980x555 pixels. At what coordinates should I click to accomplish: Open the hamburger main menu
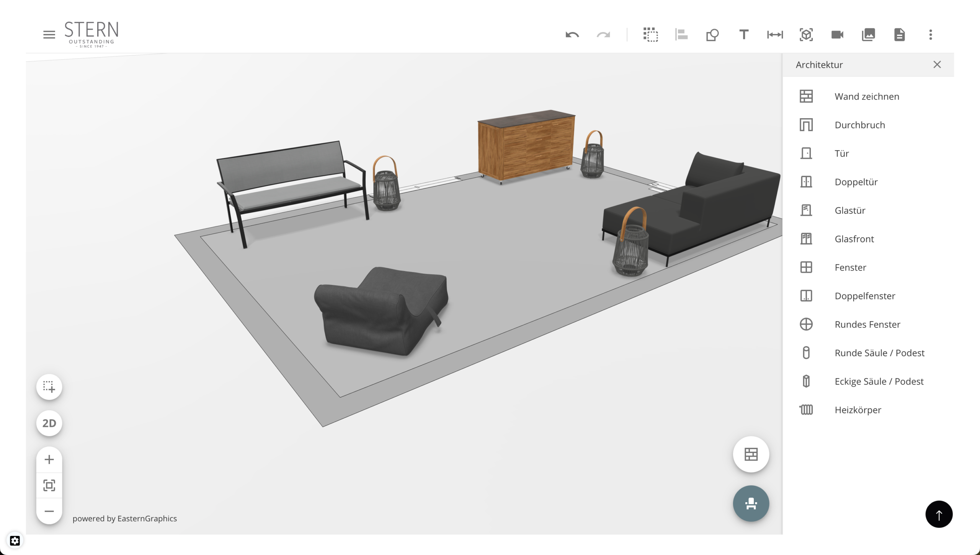pyautogui.click(x=49, y=35)
